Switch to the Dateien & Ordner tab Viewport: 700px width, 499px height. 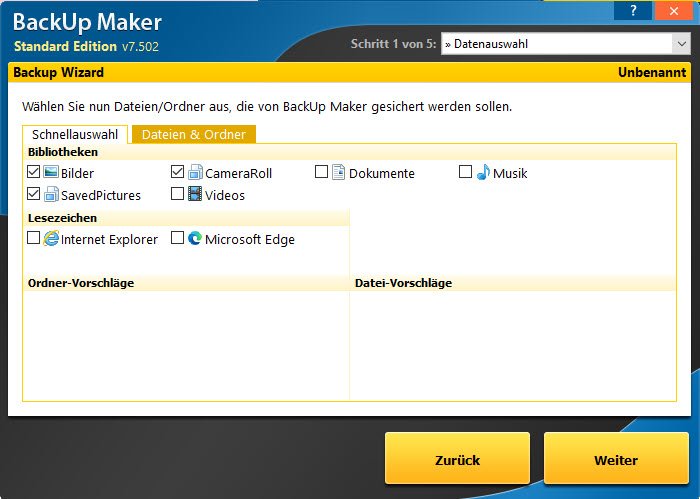tap(194, 134)
